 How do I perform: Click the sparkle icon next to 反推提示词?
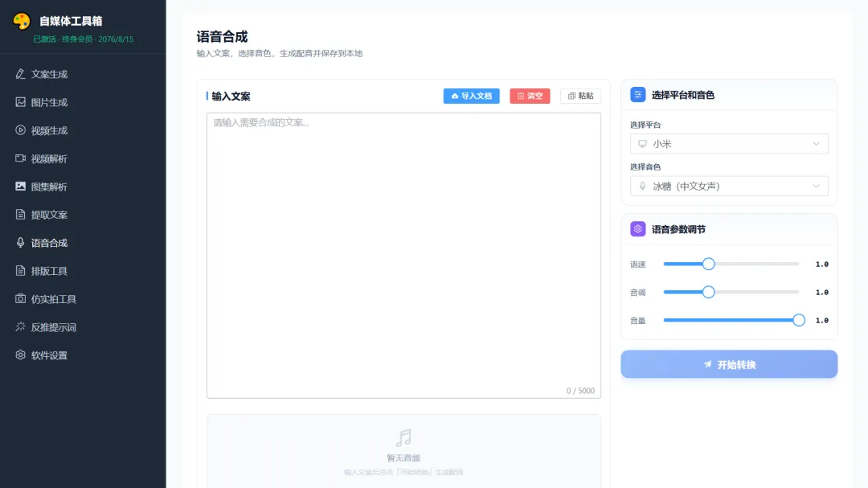click(20, 327)
